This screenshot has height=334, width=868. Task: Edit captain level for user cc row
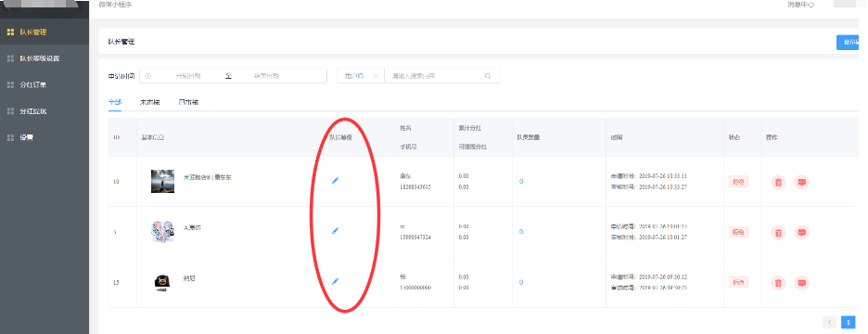point(335,230)
